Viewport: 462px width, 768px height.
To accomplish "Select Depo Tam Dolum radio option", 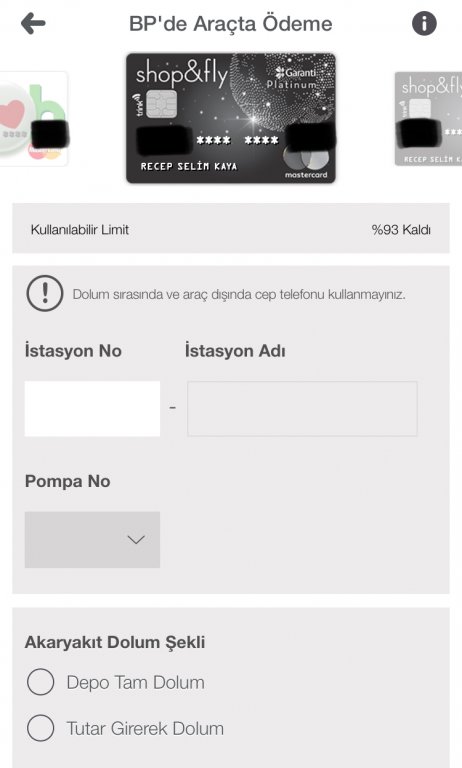I will (x=41, y=682).
